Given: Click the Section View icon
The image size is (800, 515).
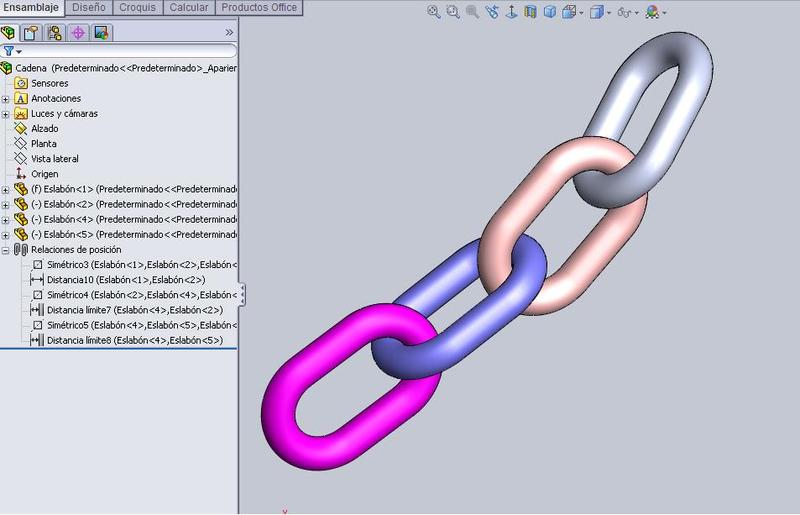Looking at the screenshot, I should point(531,12).
